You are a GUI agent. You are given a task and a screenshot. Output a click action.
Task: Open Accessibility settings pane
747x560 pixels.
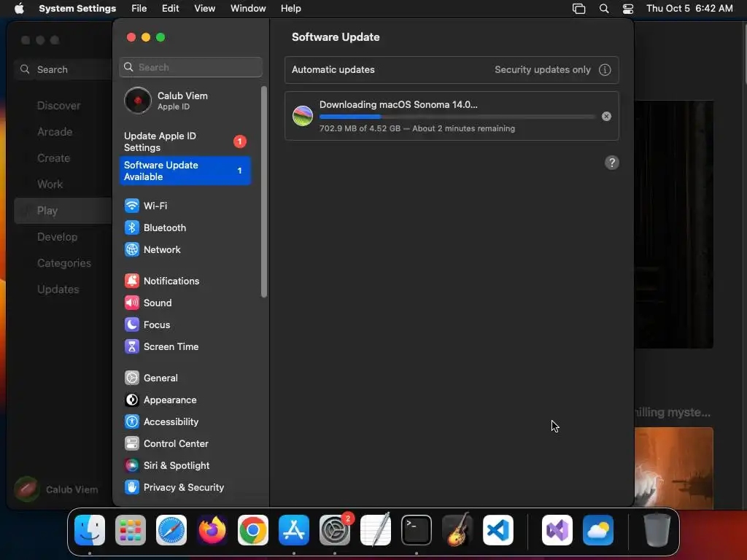[185, 422]
